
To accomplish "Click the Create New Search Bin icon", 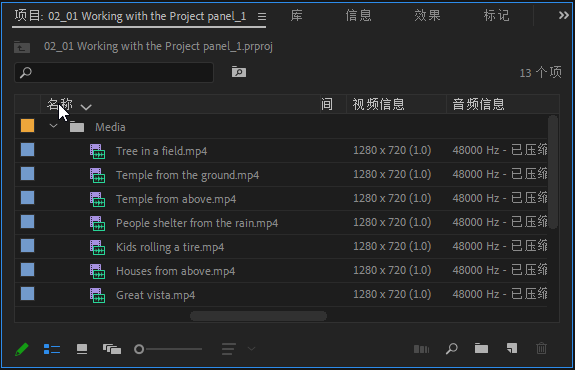I will pyautogui.click(x=239, y=72).
